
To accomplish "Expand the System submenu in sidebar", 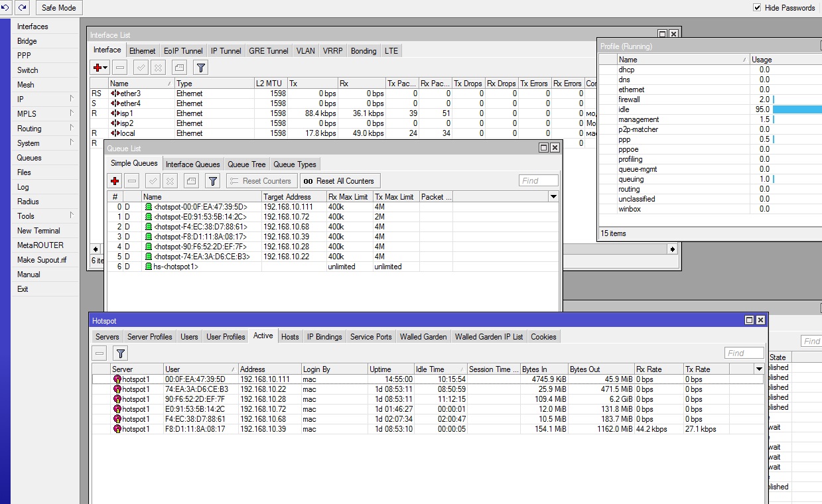I will (x=72, y=143).
